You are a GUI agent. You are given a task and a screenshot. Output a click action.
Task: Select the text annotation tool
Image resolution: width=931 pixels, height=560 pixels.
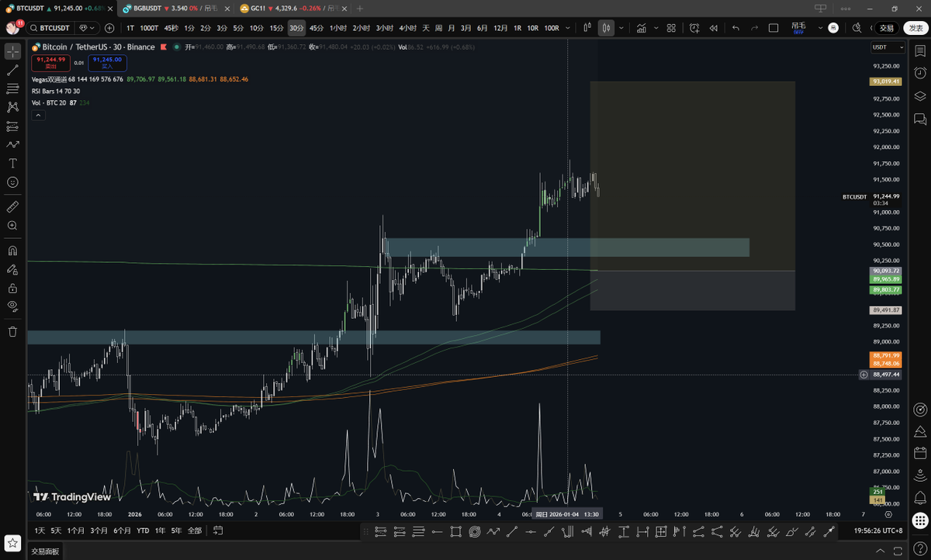point(12,163)
